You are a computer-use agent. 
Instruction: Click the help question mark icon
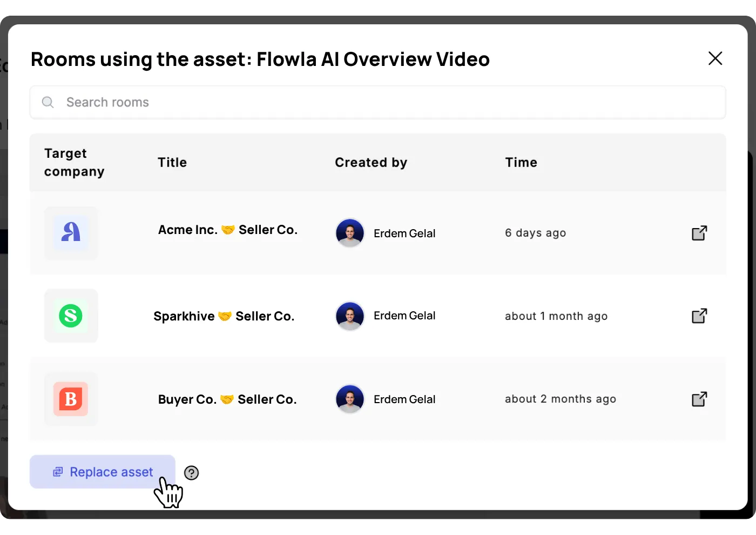[x=191, y=473]
